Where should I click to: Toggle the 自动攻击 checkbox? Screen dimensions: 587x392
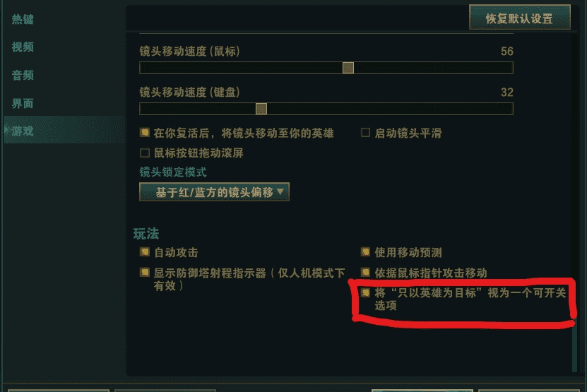pyautogui.click(x=145, y=252)
